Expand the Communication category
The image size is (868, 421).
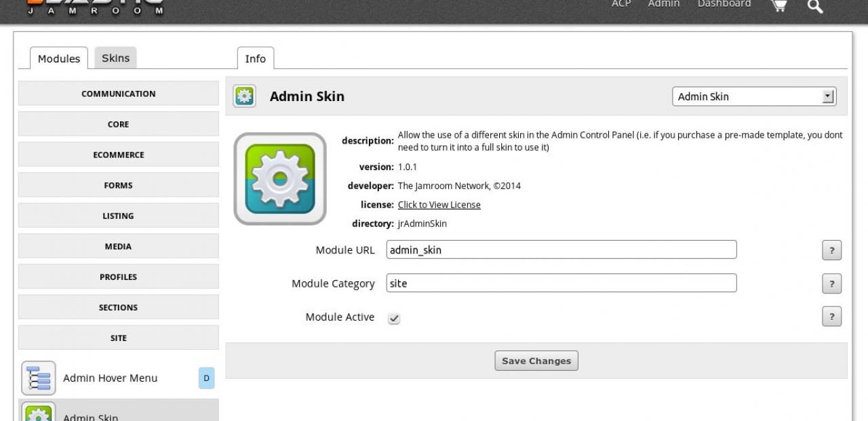[119, 94]
